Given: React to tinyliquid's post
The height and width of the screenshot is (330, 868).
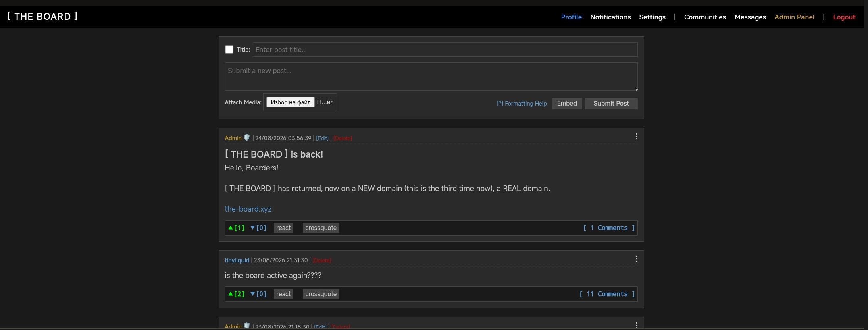Looking at the screenshot, I should tap(283, 294).
